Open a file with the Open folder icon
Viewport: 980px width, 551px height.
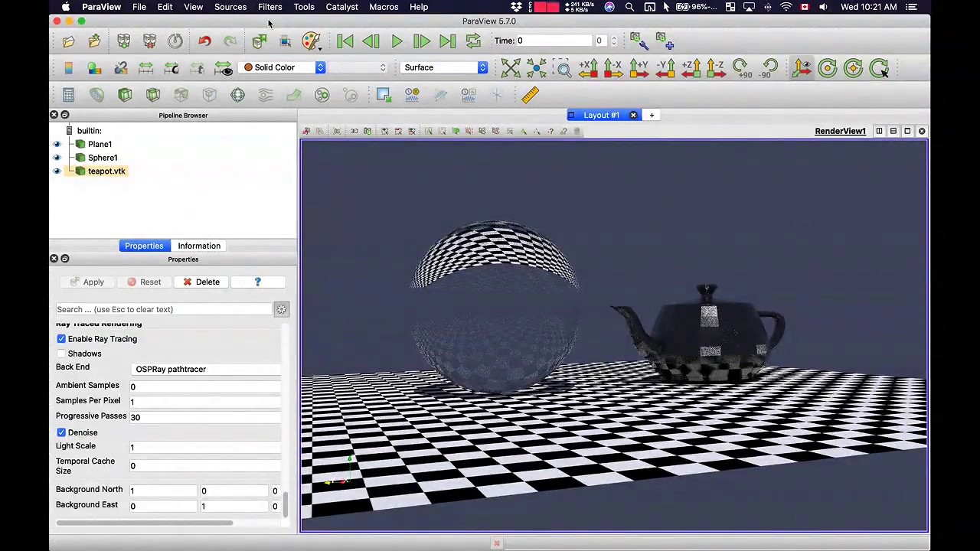[x=69, y=41]
